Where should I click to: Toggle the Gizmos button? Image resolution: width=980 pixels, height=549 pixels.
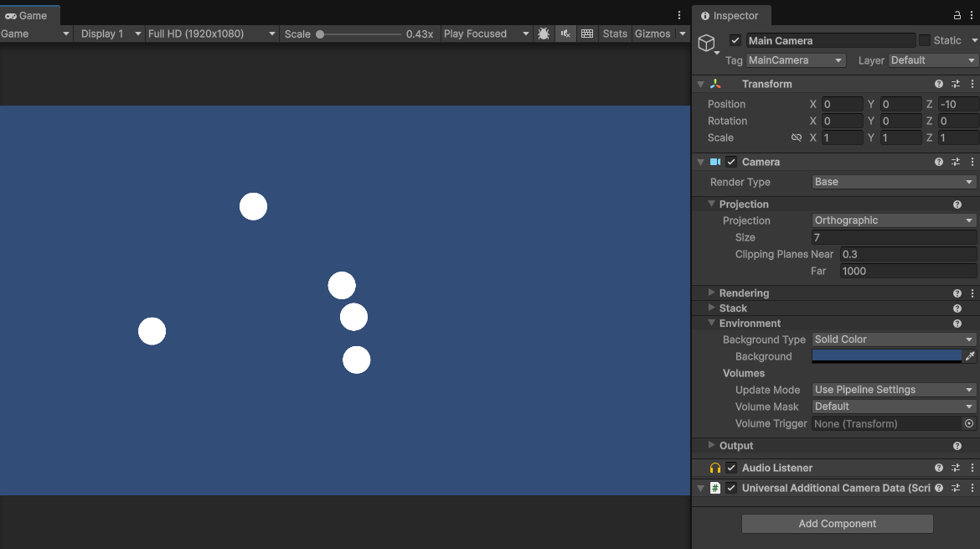(x=652, y=34)
